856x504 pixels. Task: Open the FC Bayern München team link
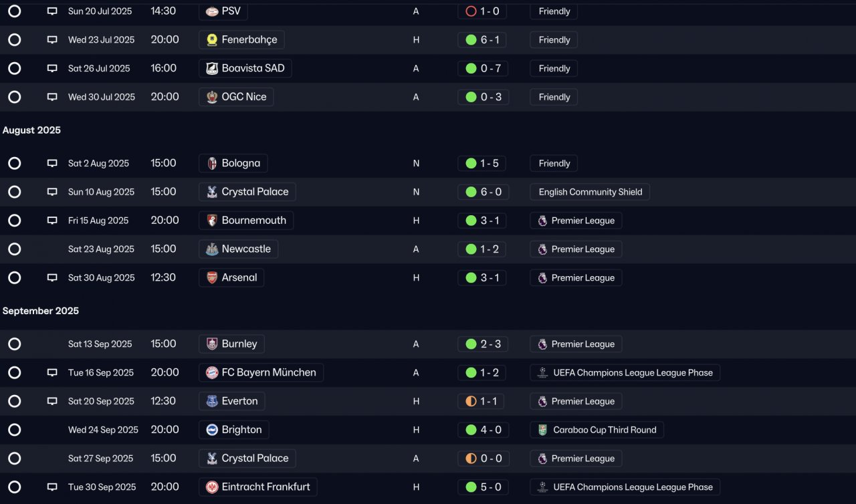tap(261, 372)
